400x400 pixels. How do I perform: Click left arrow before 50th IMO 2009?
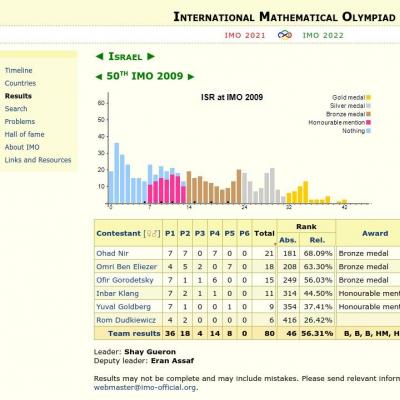(x=99, y=77)
